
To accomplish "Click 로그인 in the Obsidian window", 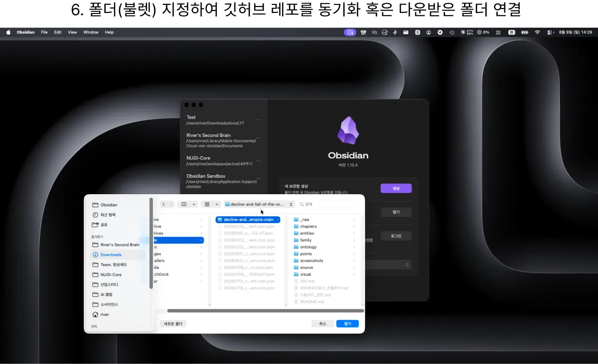I will pyautogui.click(x=396, y=236).
